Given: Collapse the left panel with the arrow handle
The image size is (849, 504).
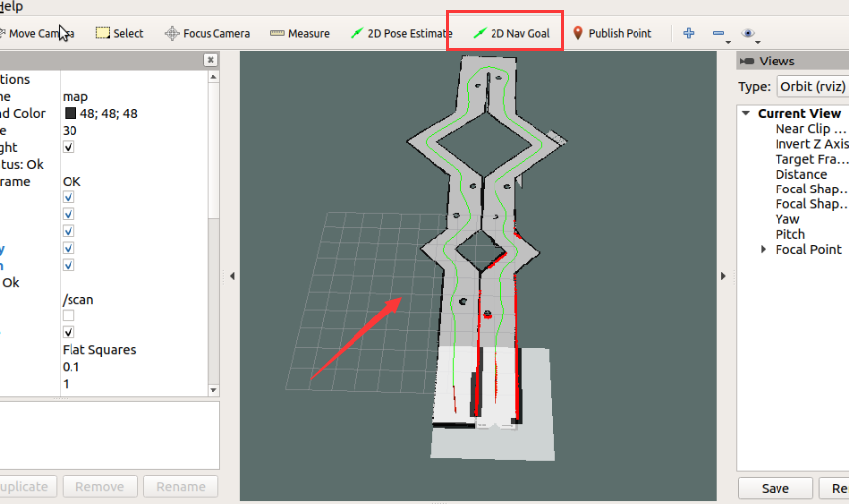Looking at the screenshot, I should [x=232, y=276].
